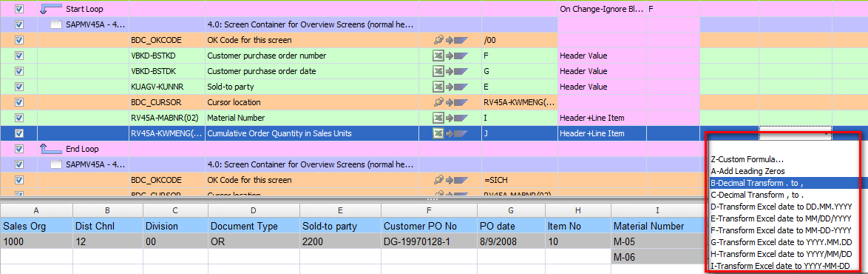Click the Dist Chnl header cell
Image resolution: width=868 pixels, height=274 pixels.
point(107,226)
